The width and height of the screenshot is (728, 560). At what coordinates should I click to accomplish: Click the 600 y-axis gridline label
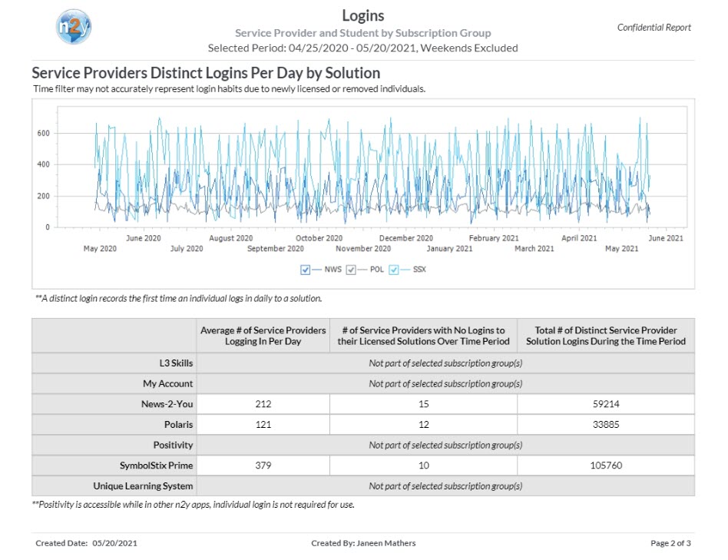tap(43, 133)
